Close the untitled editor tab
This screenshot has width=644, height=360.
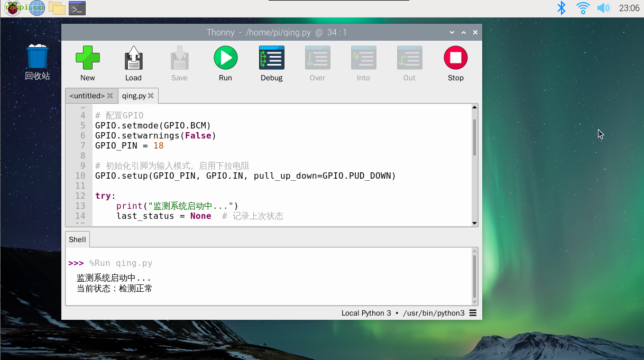pyautogui.click(x=110, y=96)
